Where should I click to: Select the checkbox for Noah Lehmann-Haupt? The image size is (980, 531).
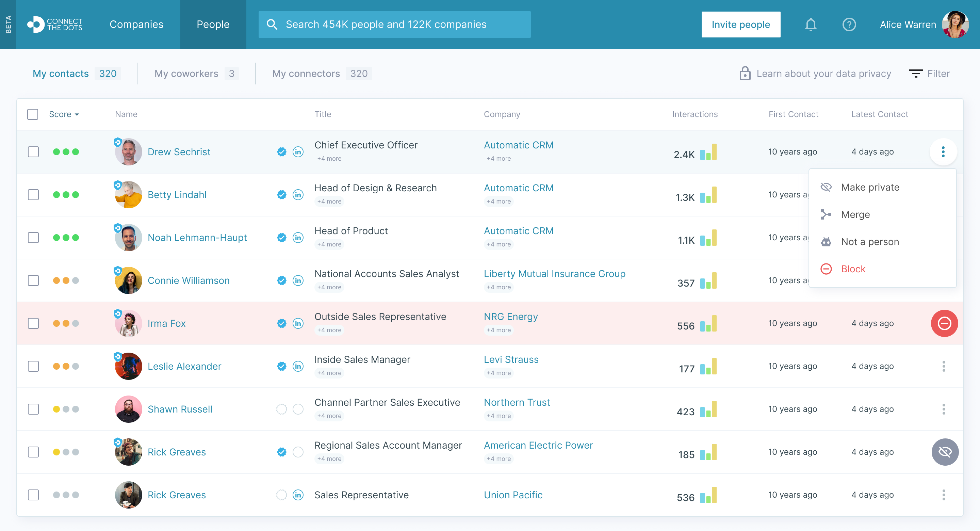(x=33, y=238)
